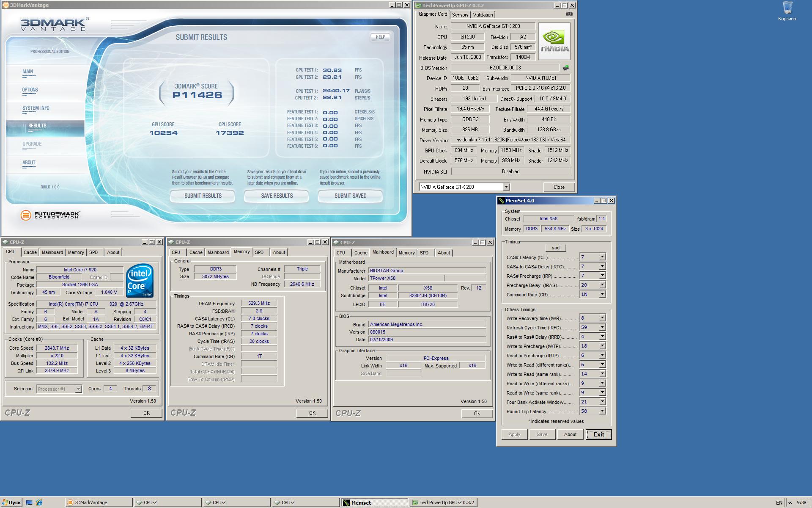This screenshot has height=508, width=812.
Task: Open RAS# to CAS# Delay dropdown in MemSet
Action: 602,266
